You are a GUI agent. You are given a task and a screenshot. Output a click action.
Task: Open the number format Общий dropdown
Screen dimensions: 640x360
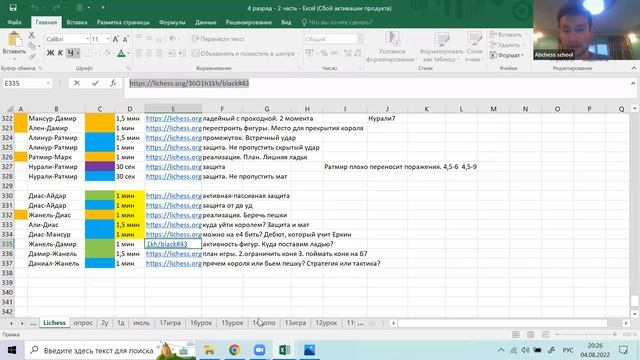point(360,39)
